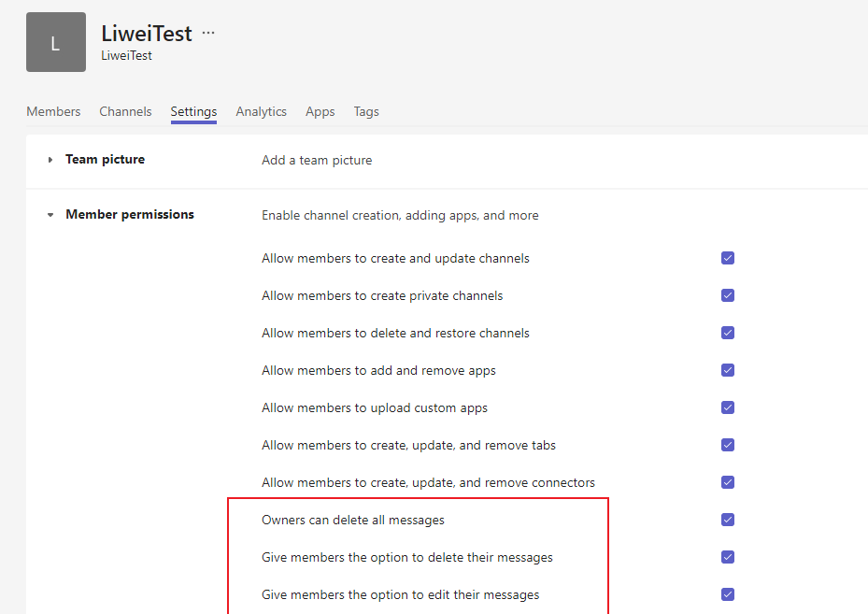This screenshot has width=868, height=614.
Task: Toggle members option to edit their messages
Action: (x=728, y=594)
